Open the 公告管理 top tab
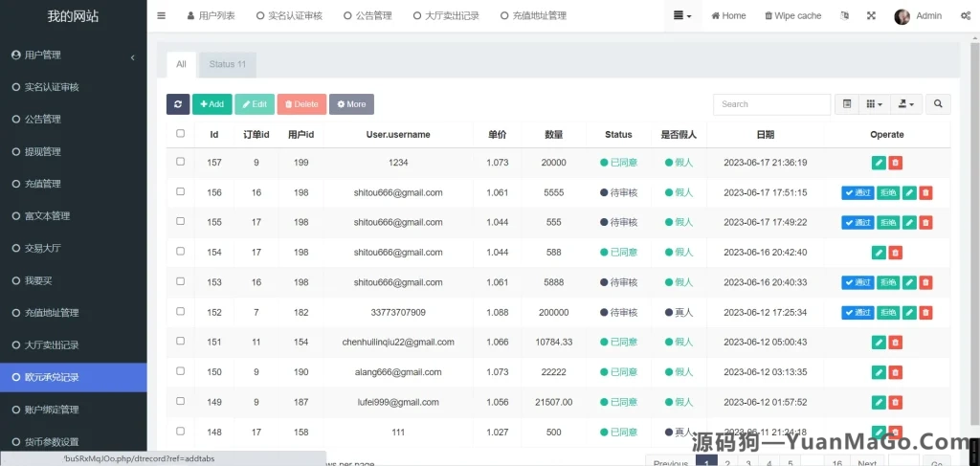 [x=367, y=15]
